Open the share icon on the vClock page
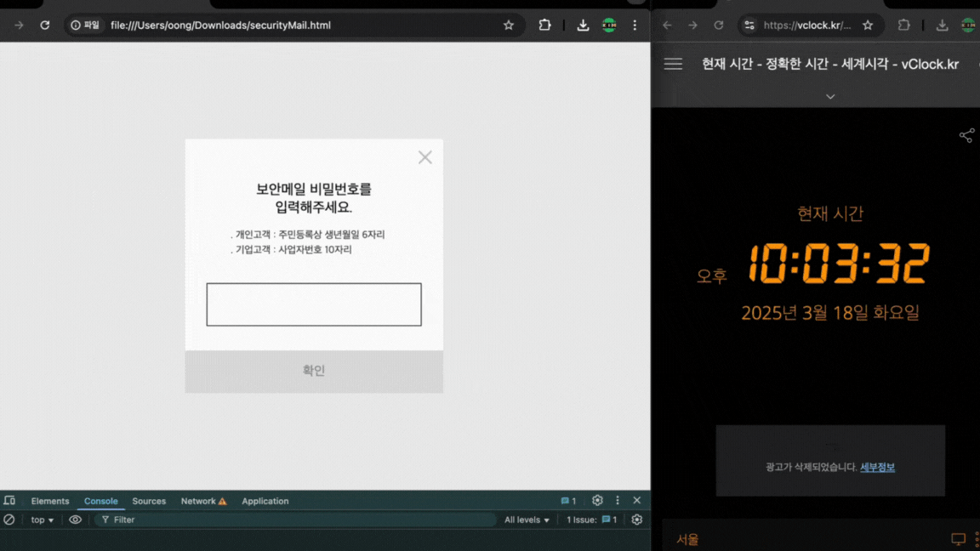 966,135
